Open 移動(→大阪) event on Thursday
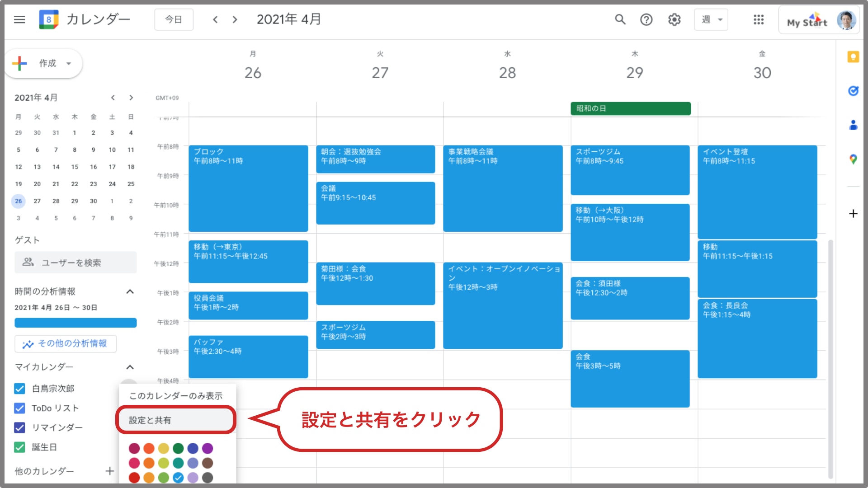Image resolution: width=868 pixels, height=488 pixels. point(630,232)
